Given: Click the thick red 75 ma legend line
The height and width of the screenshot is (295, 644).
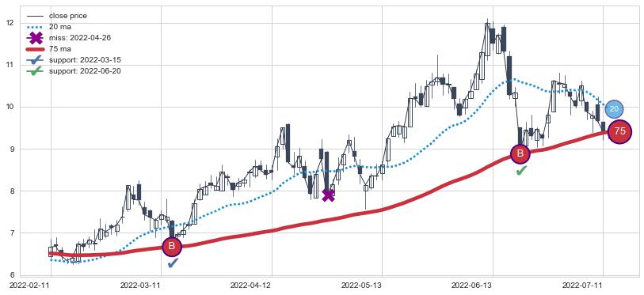Looking at the screenshot, I should tap(36, 49).
